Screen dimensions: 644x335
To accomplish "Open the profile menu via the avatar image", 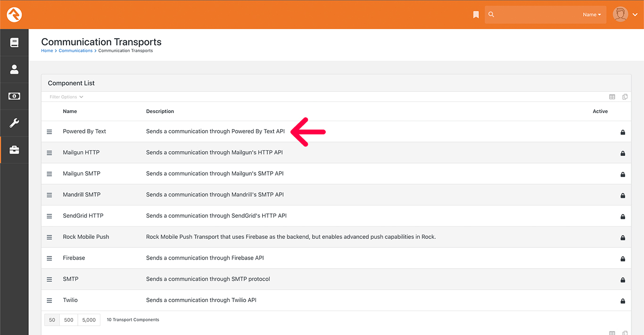I will [620, 14].
